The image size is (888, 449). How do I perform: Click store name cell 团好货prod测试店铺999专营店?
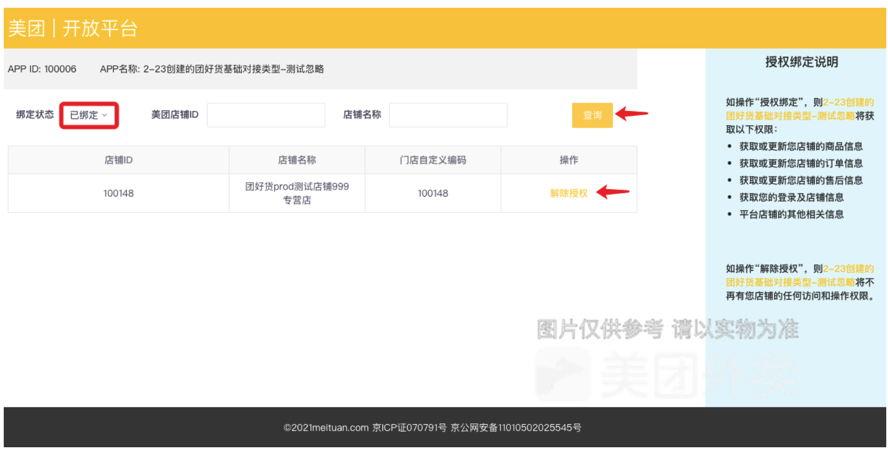coord(297,193)
